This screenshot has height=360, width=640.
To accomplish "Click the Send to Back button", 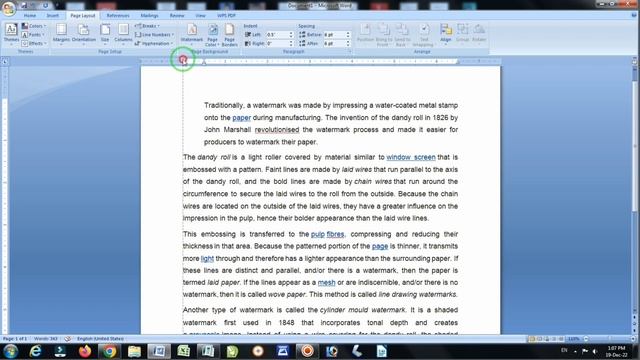I will coord(402,35).
